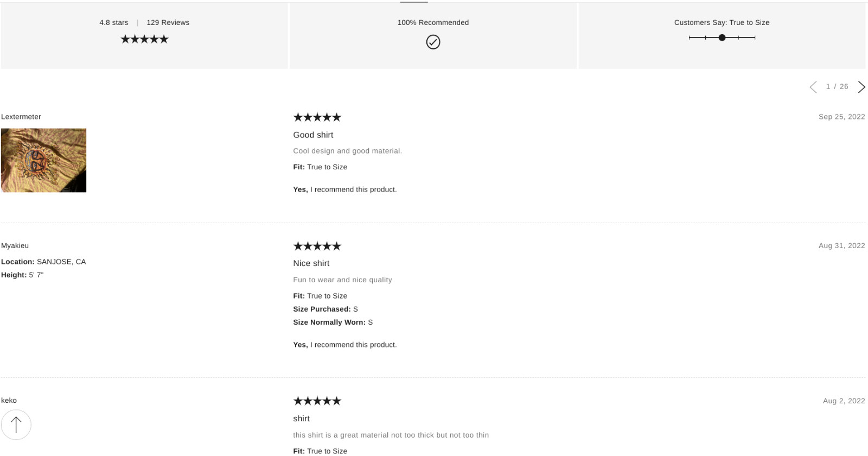The width and height of the screenshot is (868, 456).
Task: Click the scroll-to-top arrow button
Action: 16,425
